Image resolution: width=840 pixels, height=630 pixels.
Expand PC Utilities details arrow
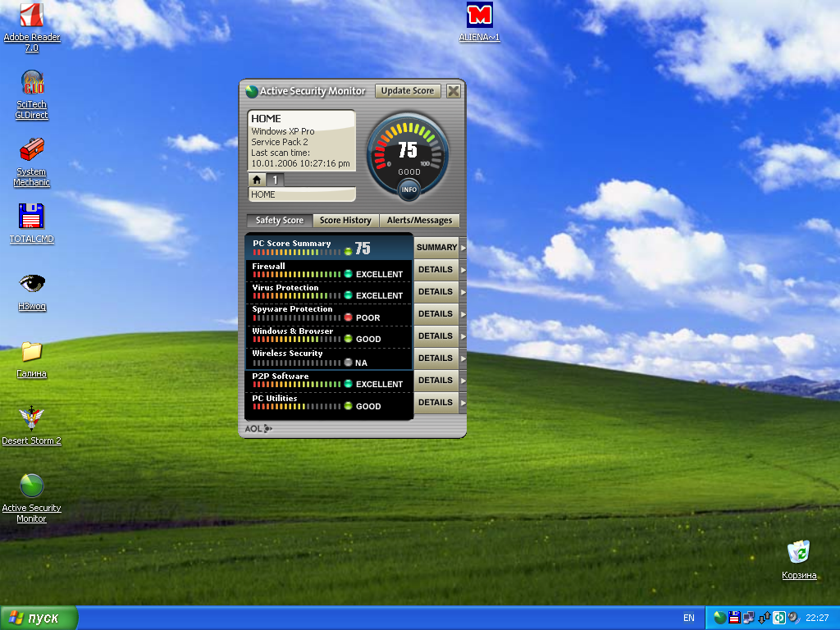point(463,402)
